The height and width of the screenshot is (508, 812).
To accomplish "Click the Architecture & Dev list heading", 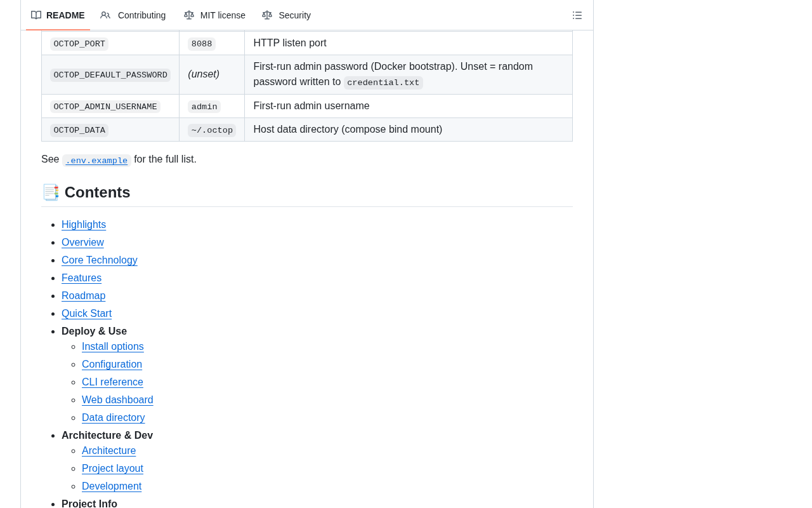I will click(x=107, y=436).
